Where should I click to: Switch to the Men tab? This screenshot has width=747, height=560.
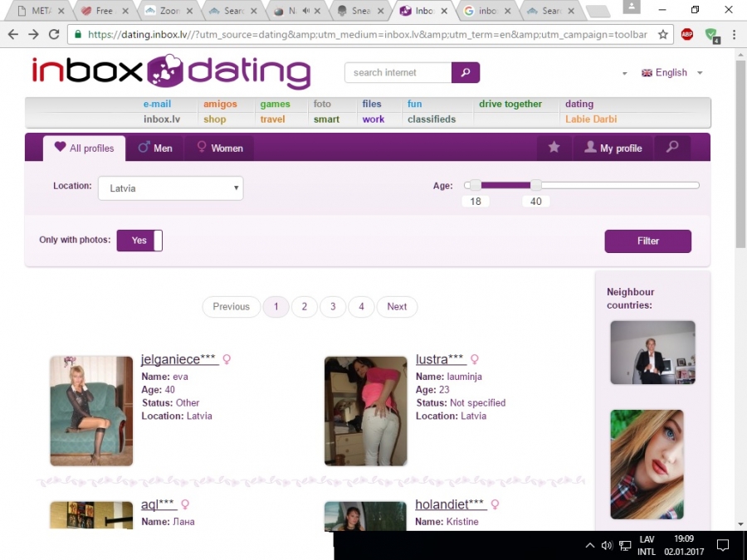point(154,149)
